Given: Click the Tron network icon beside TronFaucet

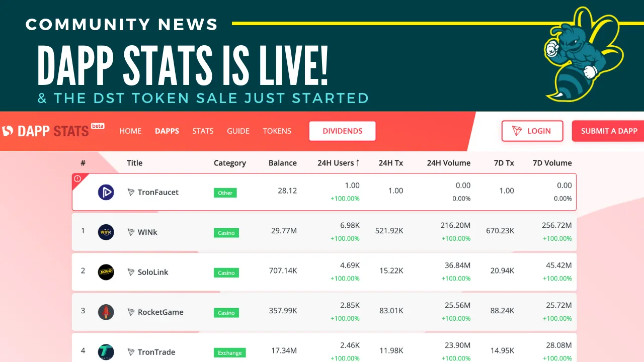Looking at the screenshot, I should pos(131,192).
